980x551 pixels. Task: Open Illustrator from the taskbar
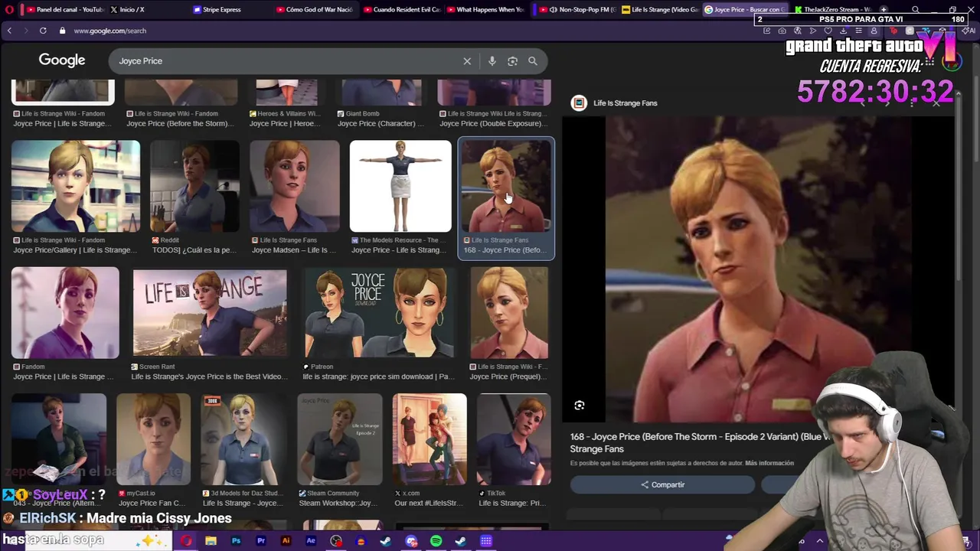tap(286, 541)
